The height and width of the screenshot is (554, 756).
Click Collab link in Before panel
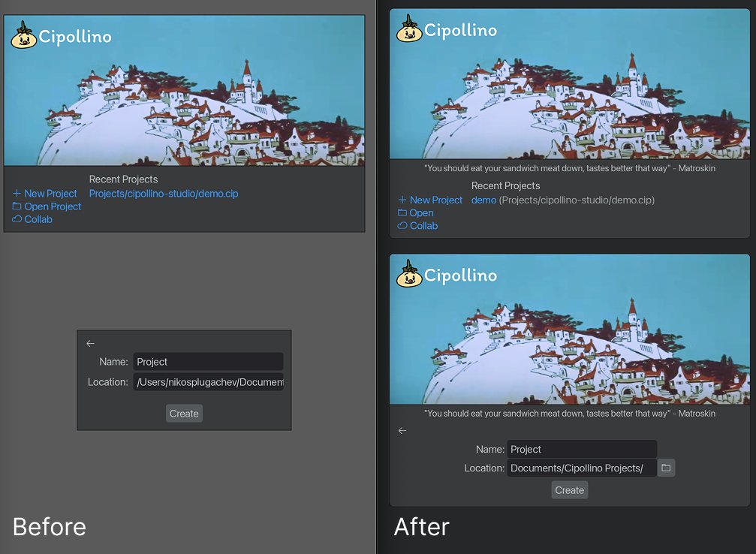(38, 219)
